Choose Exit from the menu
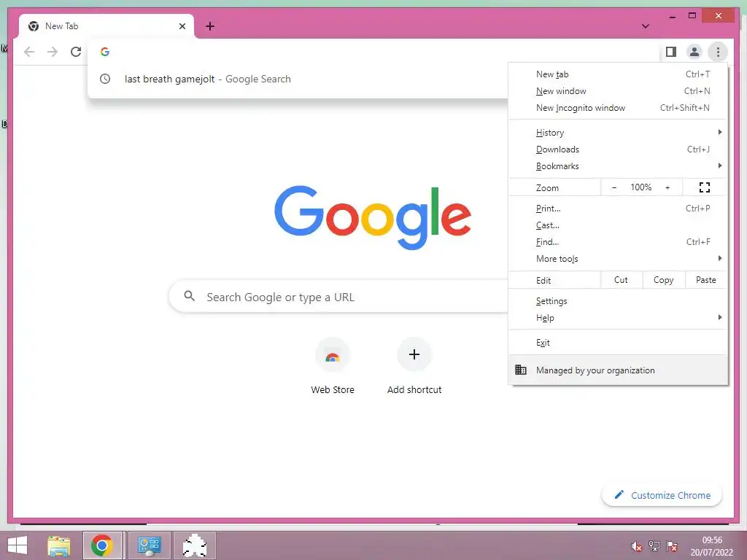 pyautogui.click(x=618, y=343)
